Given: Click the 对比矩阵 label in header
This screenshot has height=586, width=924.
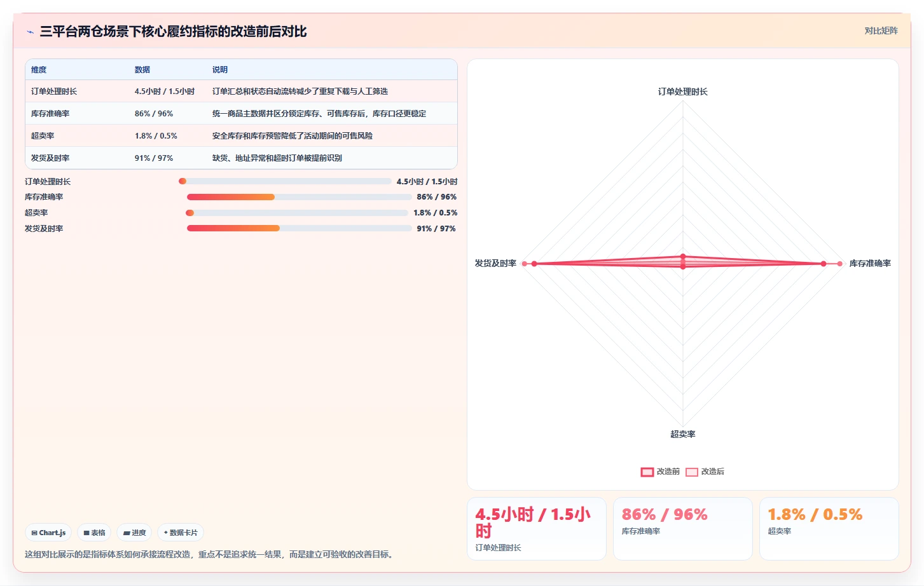Looking at the screenshot, I should 881,31.
